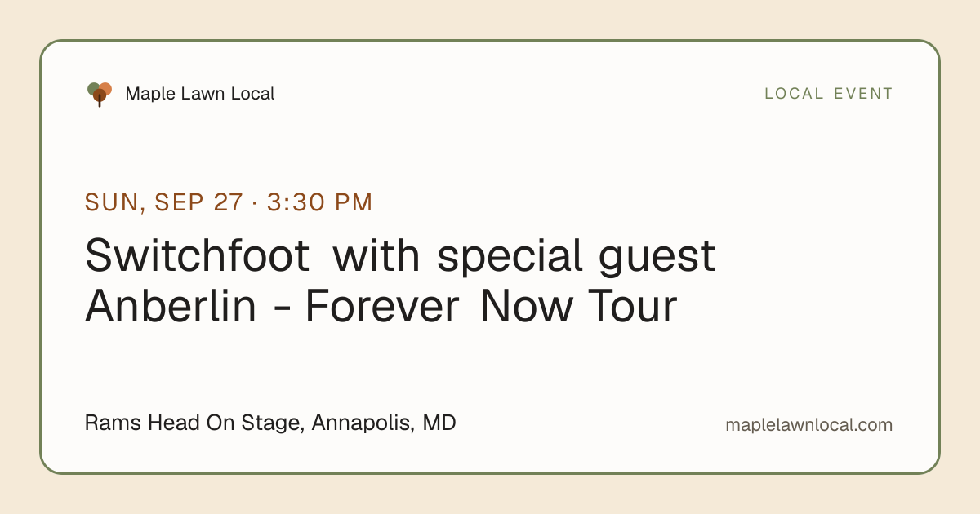980x514 pixels.
Task: Click the Maple Lawn Local brand name
Action: [200, 94]
